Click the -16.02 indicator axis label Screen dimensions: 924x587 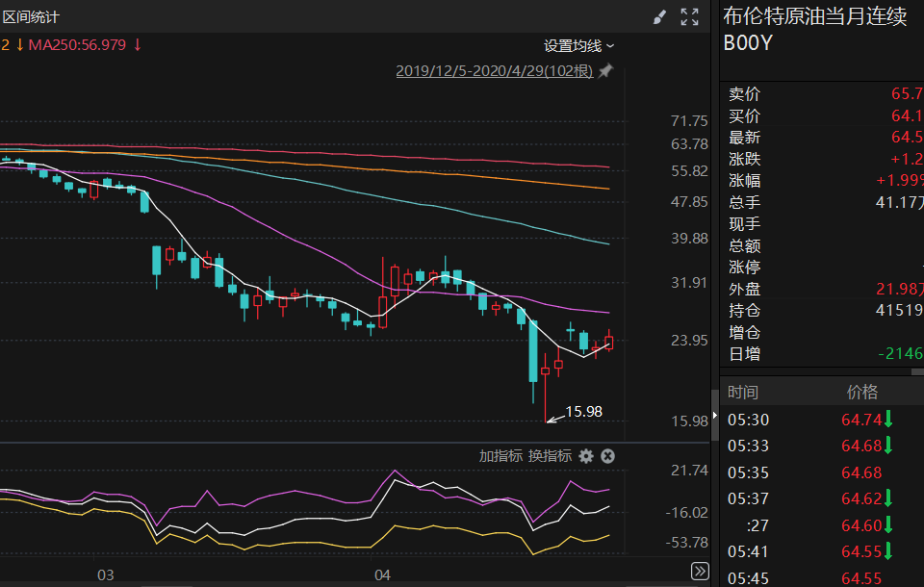click(687, 513)
